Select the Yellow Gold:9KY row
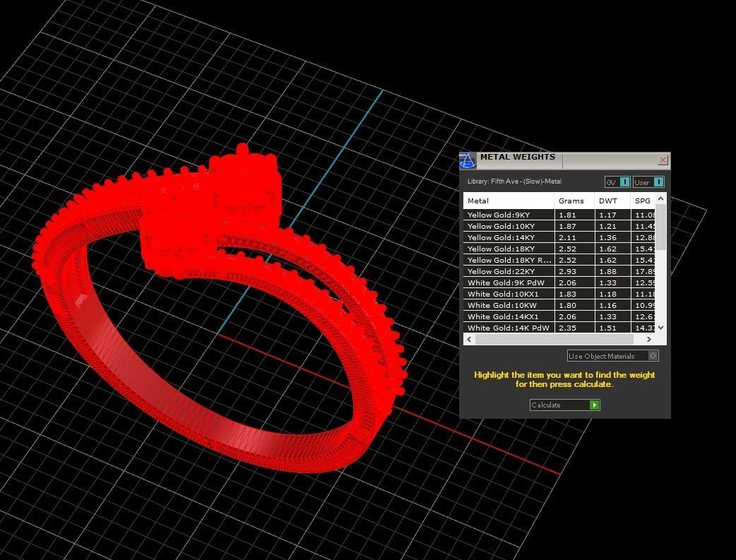The image size is (736, 560). point(559,215)
